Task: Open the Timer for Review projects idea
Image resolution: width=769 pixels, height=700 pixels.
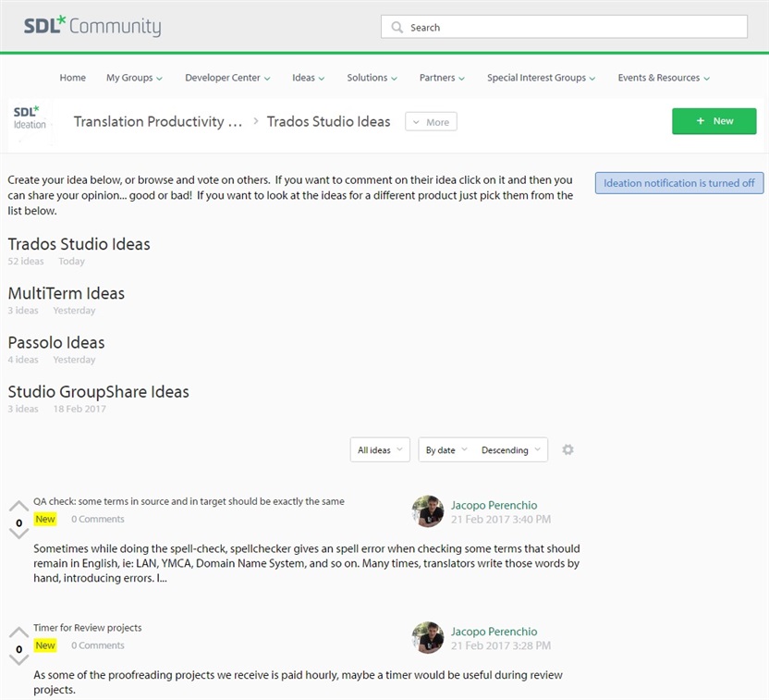Action: click(87, 627)
